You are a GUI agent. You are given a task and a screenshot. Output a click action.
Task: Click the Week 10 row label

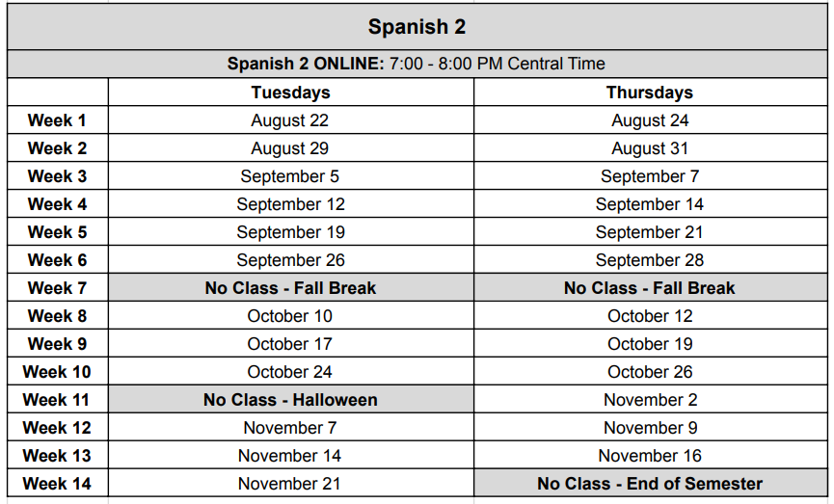(58, 372)
